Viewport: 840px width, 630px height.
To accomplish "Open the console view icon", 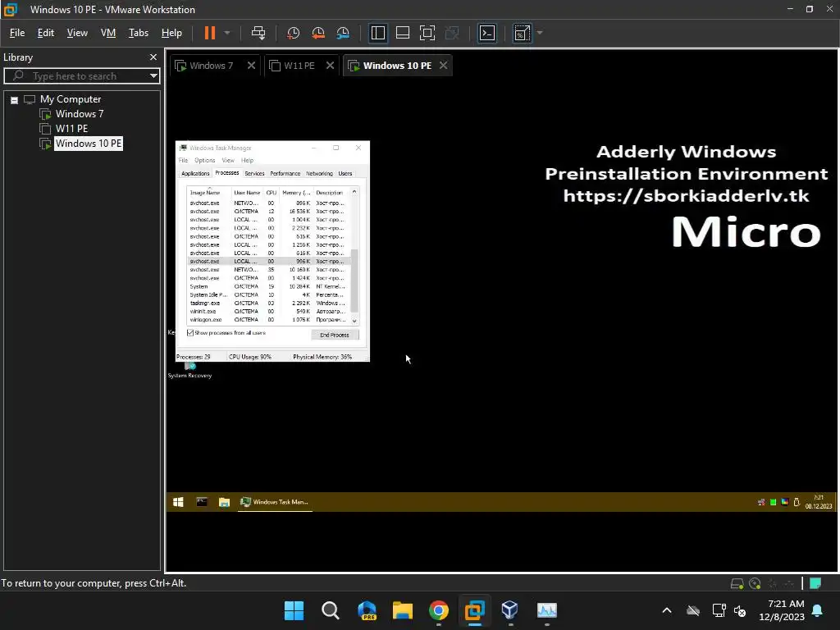I will [487, 33].
